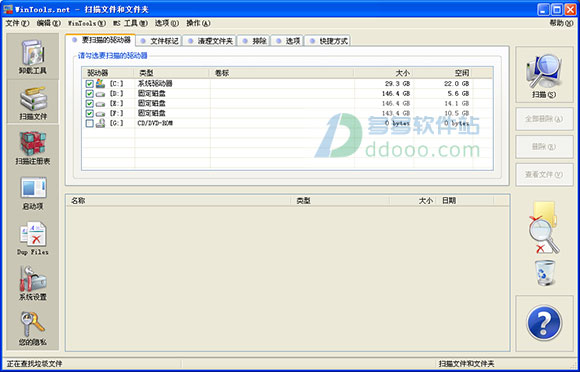580x372 pixels.
Task: Switch to the 清理文件夹 tab
Action: click(x=210, y=41)
